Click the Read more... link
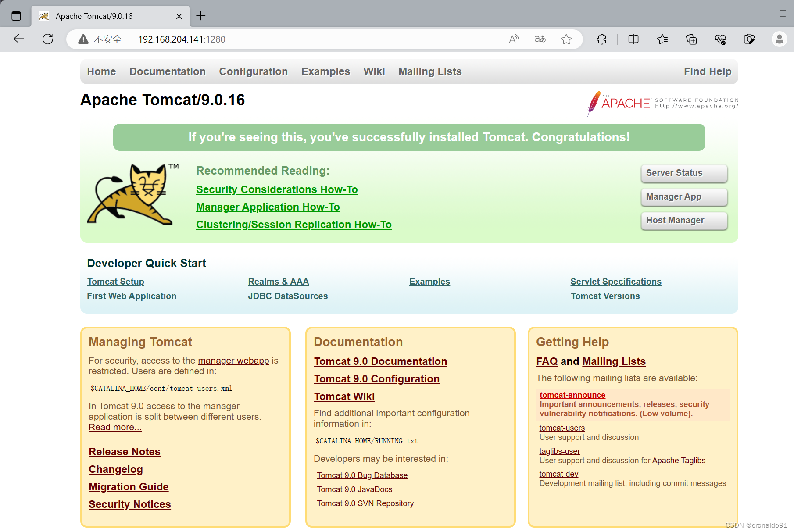 [x=115, y=427]
